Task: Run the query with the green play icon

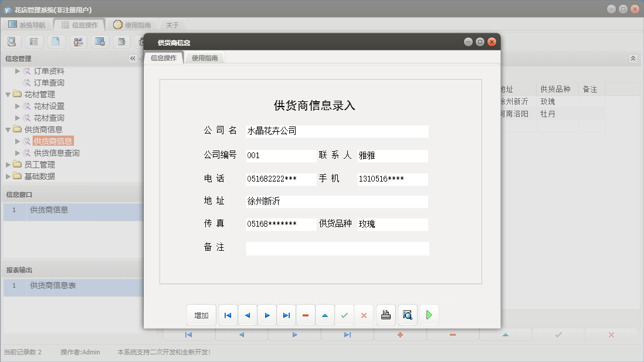Action: [x=429, y=315]
